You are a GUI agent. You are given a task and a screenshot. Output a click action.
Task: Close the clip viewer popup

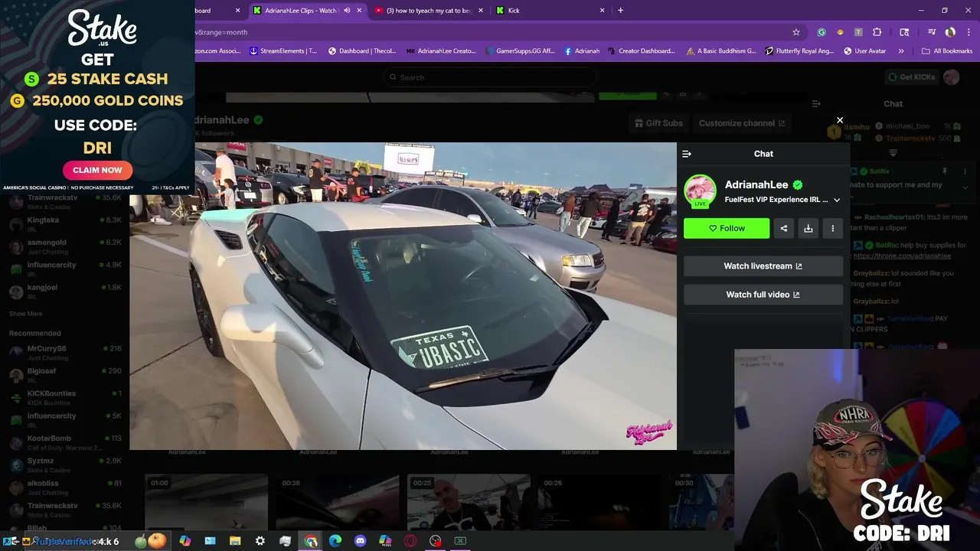pyautogui.click(x=840, y=120)
